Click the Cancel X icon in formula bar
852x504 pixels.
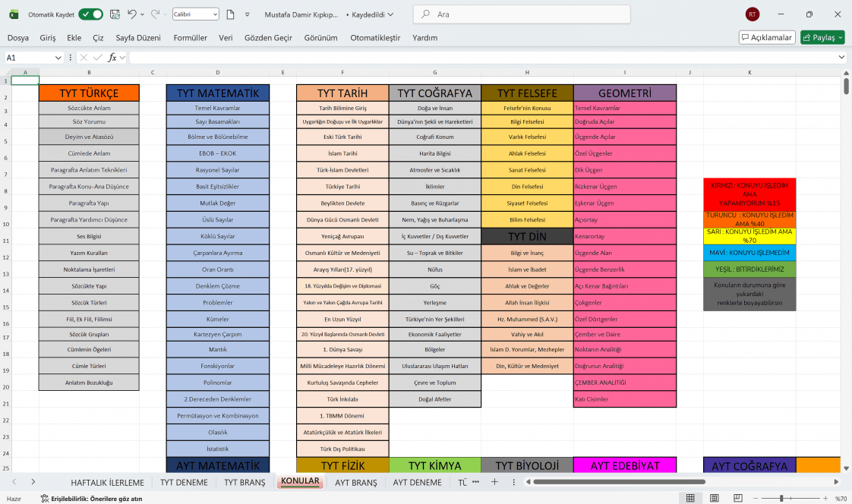[x=84, y=58]
